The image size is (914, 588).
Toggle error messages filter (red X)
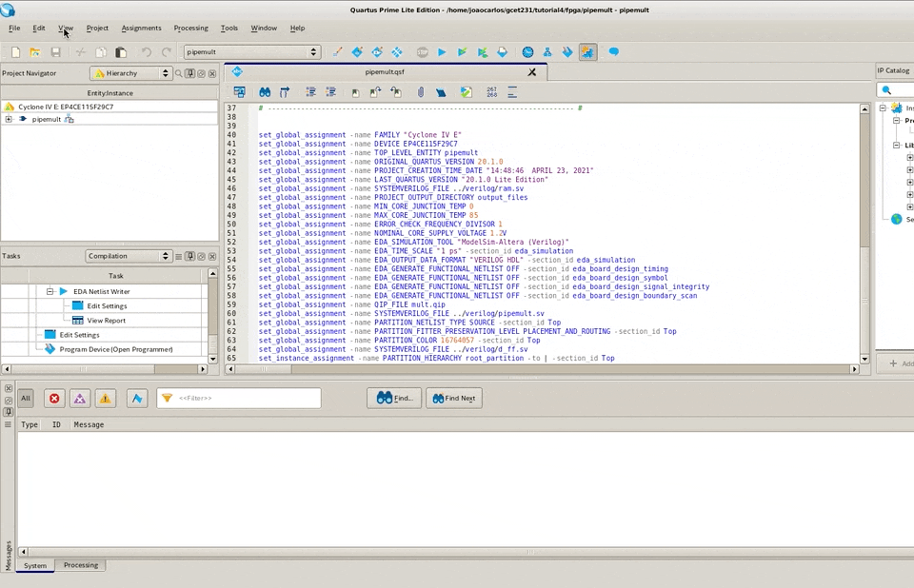54,398
